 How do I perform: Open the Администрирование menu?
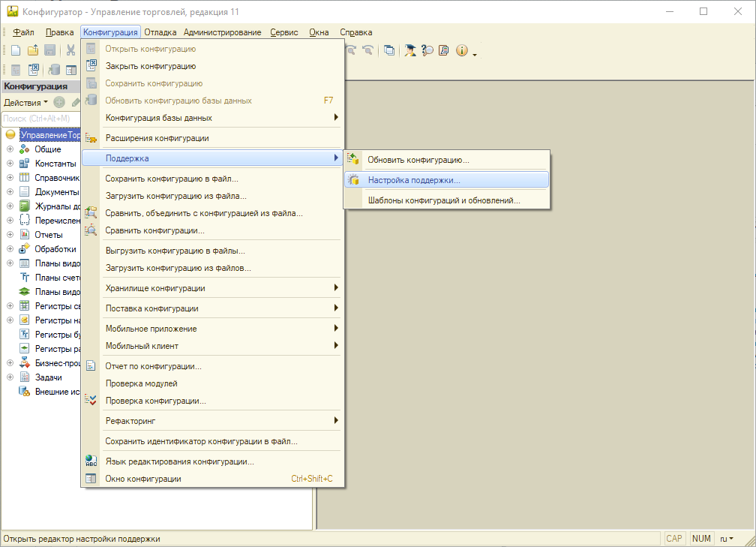(x=222, y=32)
